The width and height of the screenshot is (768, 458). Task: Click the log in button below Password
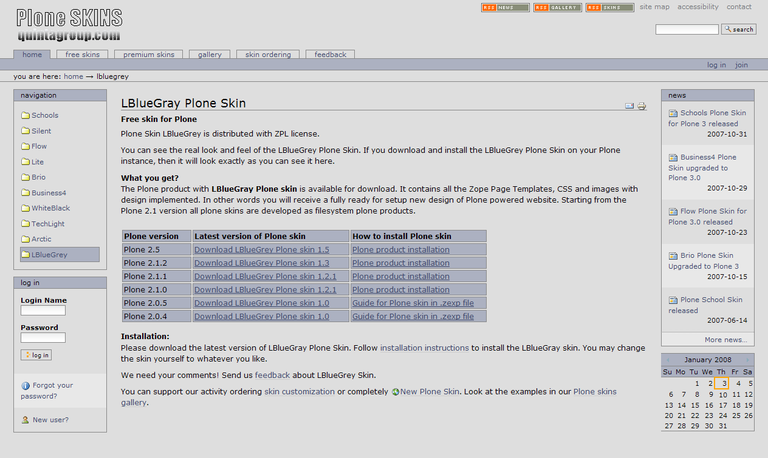click(37, 355)
